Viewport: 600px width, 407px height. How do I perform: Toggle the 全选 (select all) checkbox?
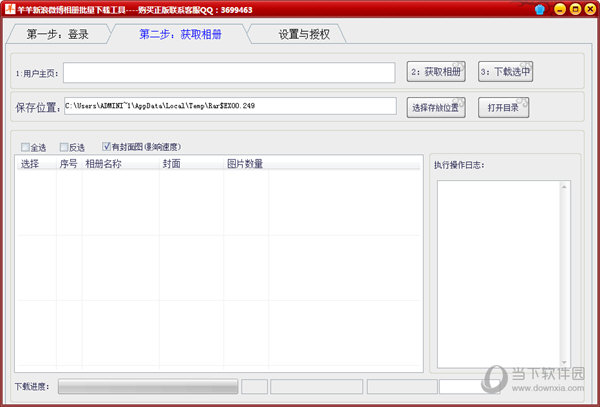coord(26,148)
